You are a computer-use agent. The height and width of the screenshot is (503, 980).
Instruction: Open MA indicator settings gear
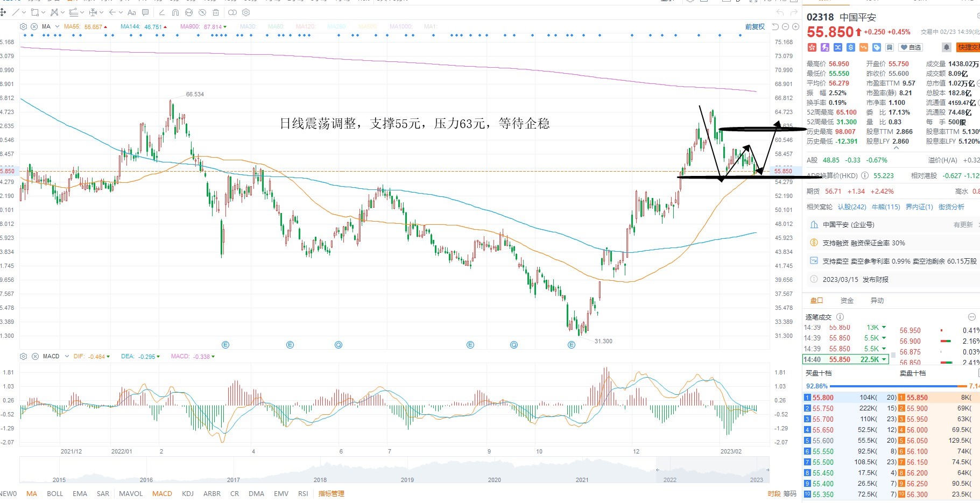coord(23,26)
